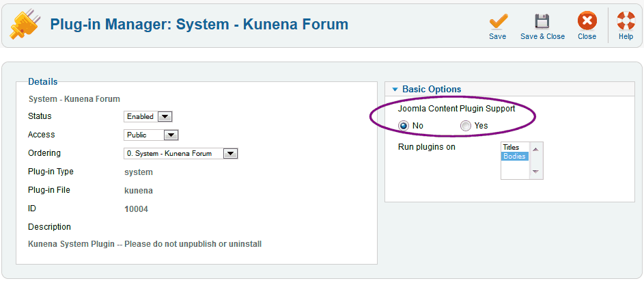
Task: Select Titles in Run plugins list
Action: [512, 147]
